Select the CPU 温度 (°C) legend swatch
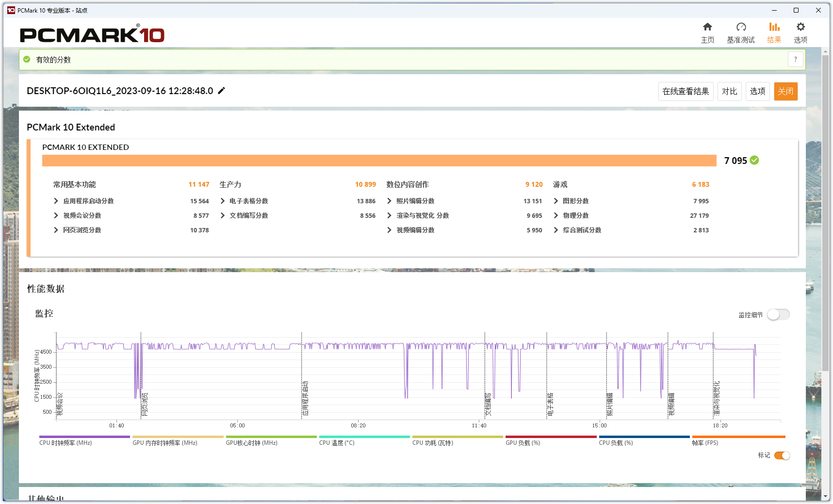This screenshot has width=833, height=504. point(364,437)
